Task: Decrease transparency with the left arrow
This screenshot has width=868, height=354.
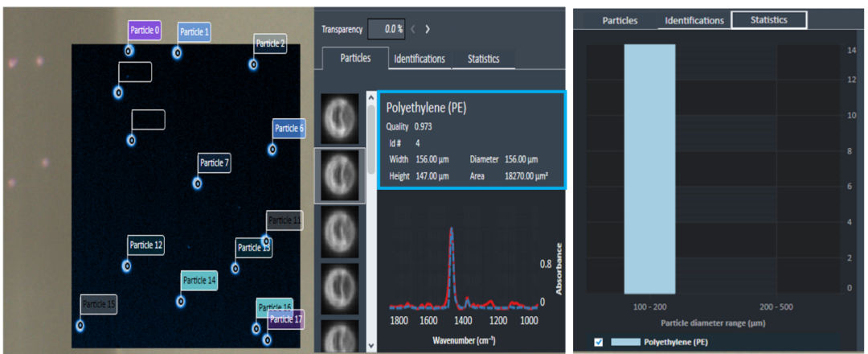Action: point(413,29)
